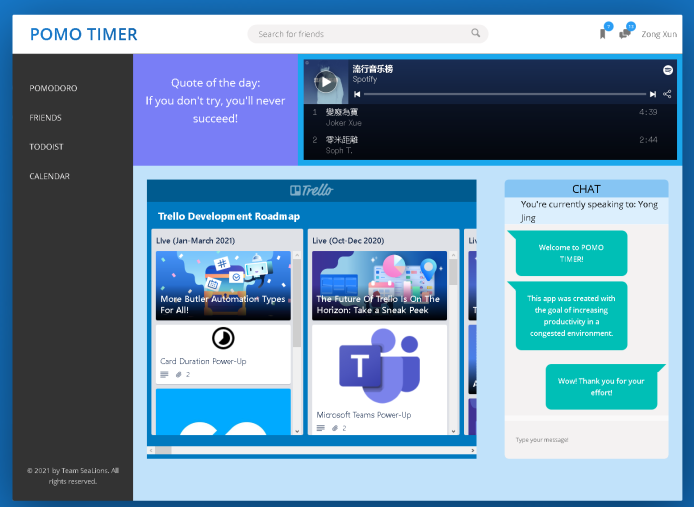Image resolution: width=694 pixels, height=507 pixels.
Task: Click the description icon on Card Duration card
Action: [164, 375]
